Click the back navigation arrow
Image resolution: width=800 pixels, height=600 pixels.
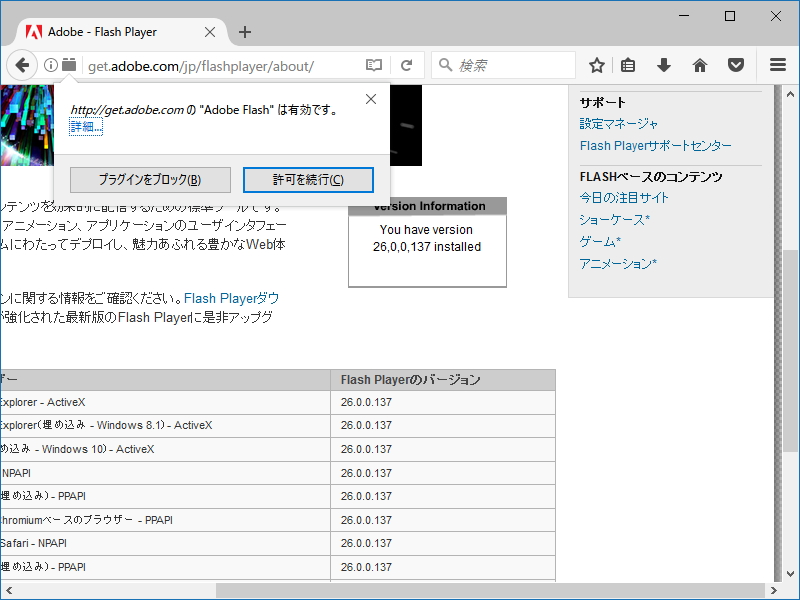22,64
